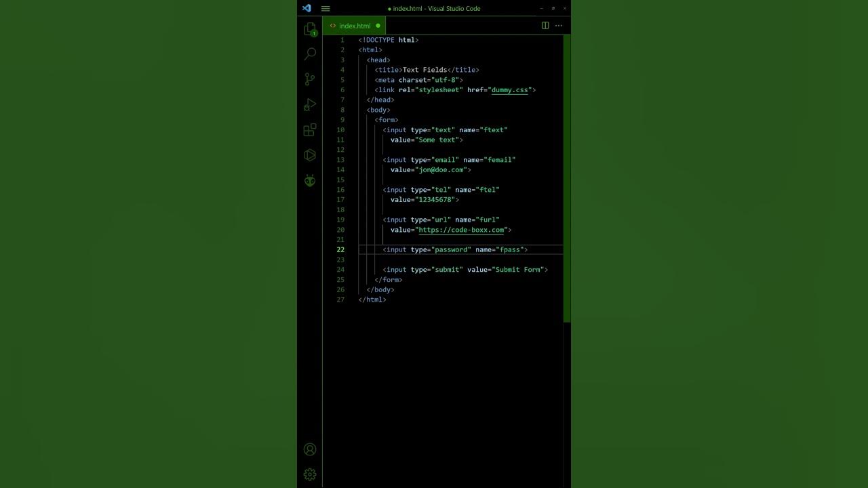The height and width of the screenshot is (488, 868).
Task: Open the editor More Actions ellipsis
Action: tap(559, 26)
